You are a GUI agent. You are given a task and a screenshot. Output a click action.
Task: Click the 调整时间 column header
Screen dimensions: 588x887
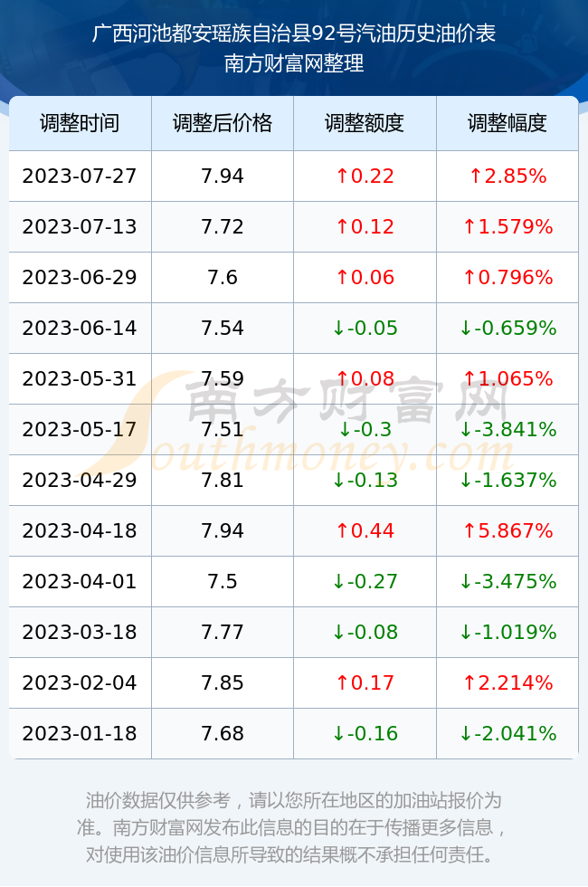point(80,123)
